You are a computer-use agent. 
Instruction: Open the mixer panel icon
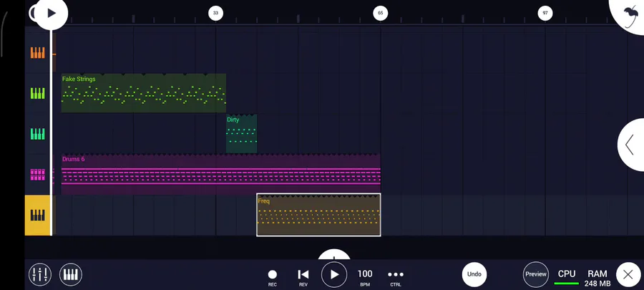coord(40,274)
